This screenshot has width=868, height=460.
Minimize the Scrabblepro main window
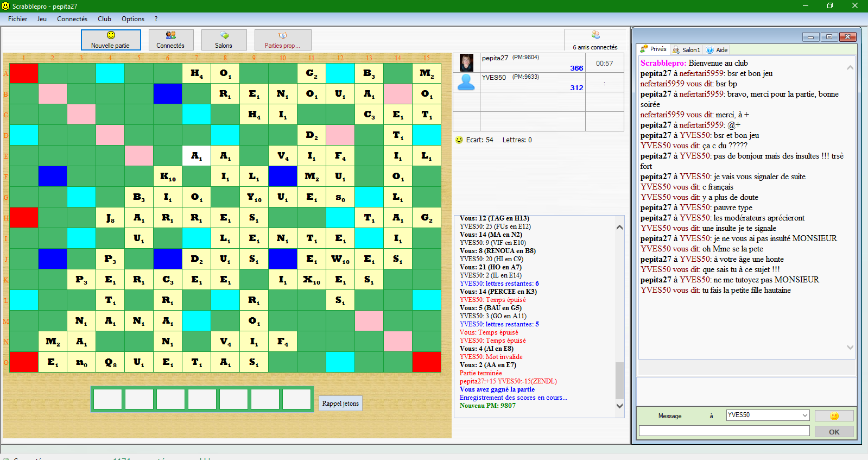[x=806, y=6]
